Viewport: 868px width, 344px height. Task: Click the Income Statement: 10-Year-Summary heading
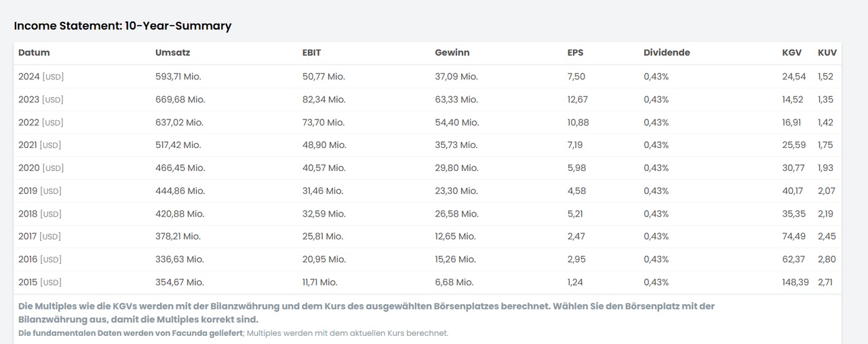123,26
